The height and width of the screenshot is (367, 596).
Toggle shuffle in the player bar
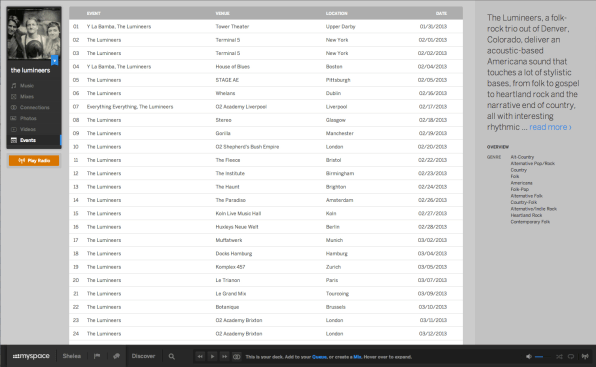click(x=559, y=356)
